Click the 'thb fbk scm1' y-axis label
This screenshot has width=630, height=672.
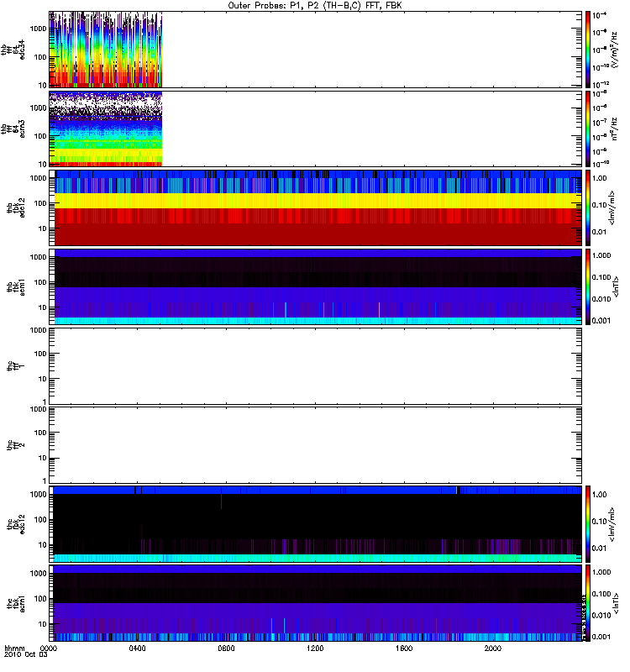[x=16, y=286]
